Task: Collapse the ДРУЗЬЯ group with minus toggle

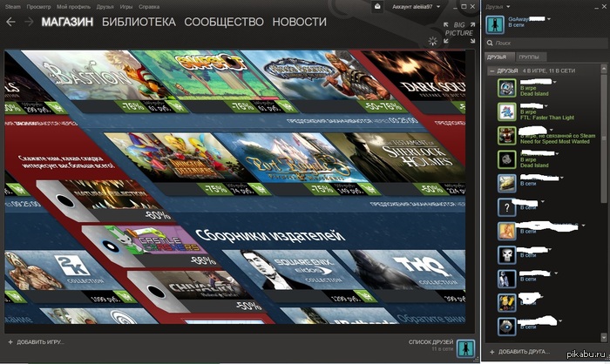Action: click(492, 71)
